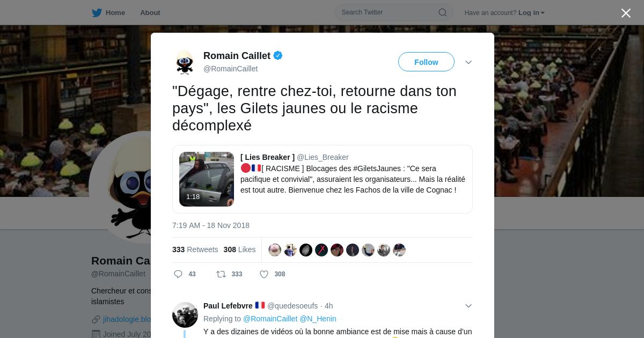Image resolution: width=644 pixels, height=338 pixels.
Task: Close the tweet overlay with X
Action: (626, 13)
